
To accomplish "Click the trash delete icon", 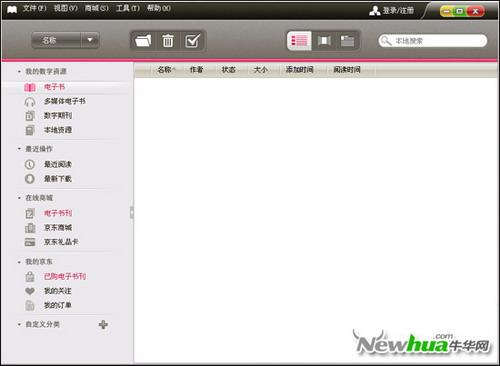I will click(168, 41).
